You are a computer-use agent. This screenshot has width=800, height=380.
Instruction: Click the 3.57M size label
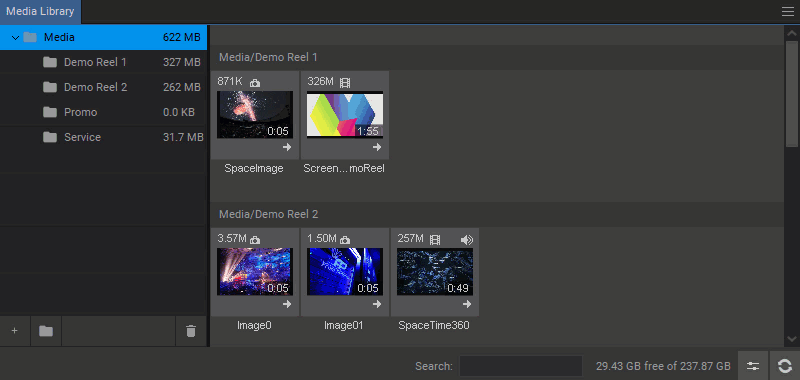(x=232, y=239)
